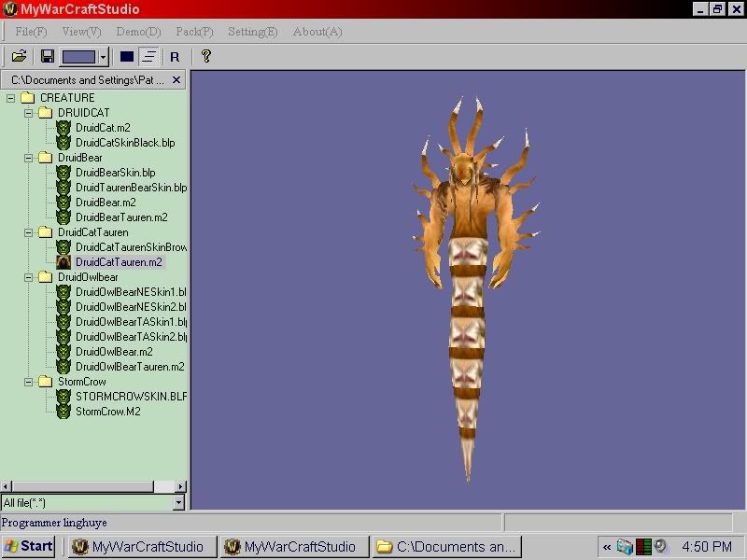Open the All file(*.*) filter dropdown

tap(178, 502)
